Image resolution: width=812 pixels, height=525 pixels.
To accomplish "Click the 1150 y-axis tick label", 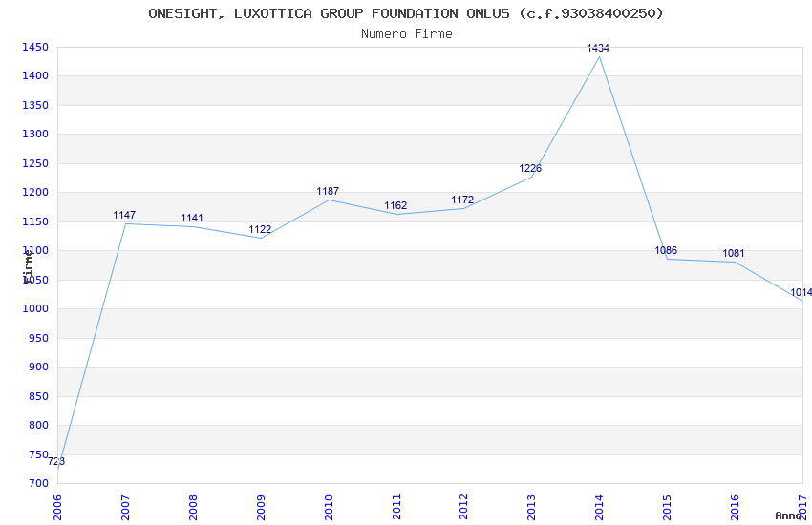I will pyautogui.click(x=35, y=221).
